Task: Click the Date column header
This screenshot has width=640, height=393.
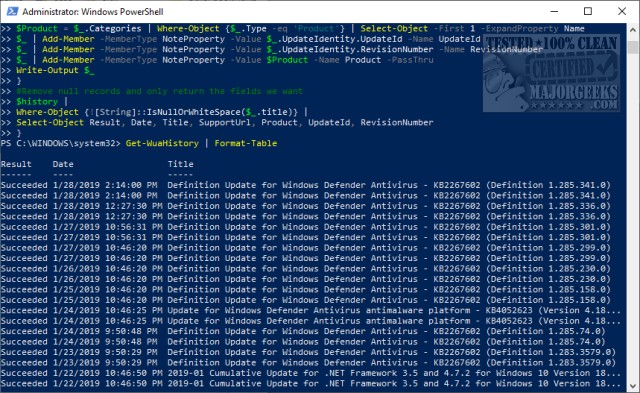Action: tap(63, 164)
